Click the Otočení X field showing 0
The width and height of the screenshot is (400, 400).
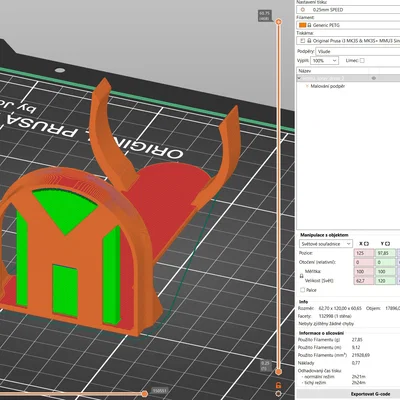point(364,262)
